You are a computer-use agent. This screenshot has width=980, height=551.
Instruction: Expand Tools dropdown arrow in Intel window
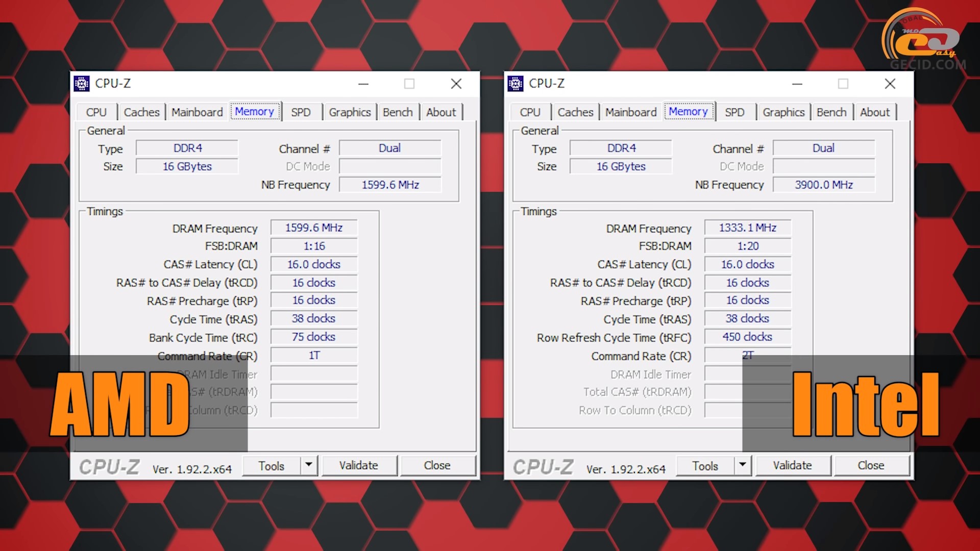[743, 466]
